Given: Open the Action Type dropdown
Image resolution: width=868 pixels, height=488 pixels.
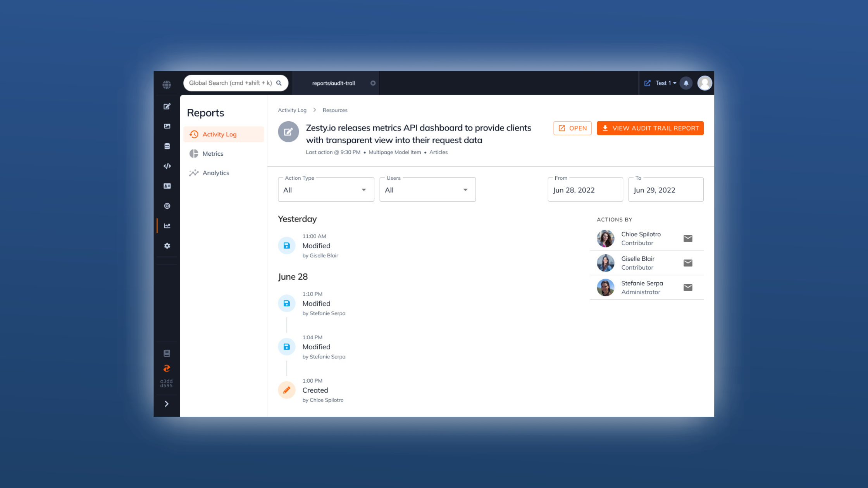Looking at the screenshot, I should pos(326,190).
